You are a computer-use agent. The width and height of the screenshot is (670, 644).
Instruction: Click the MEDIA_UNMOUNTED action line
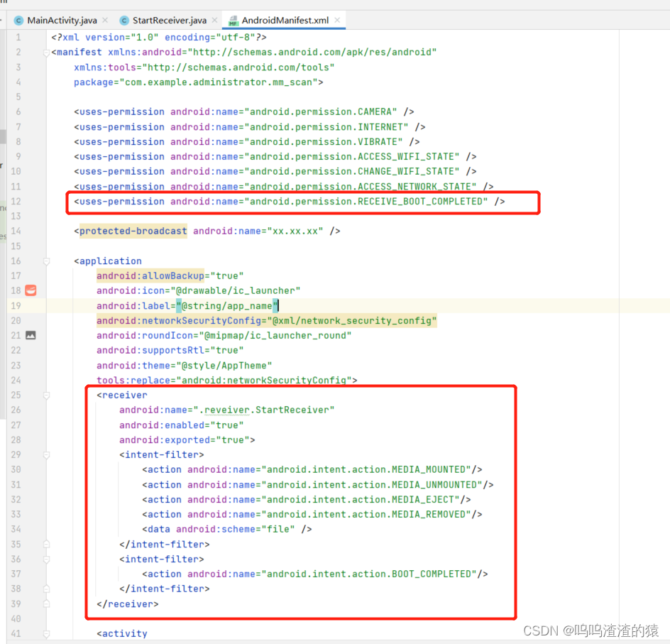pyautogui.click(x=317, y=485)
